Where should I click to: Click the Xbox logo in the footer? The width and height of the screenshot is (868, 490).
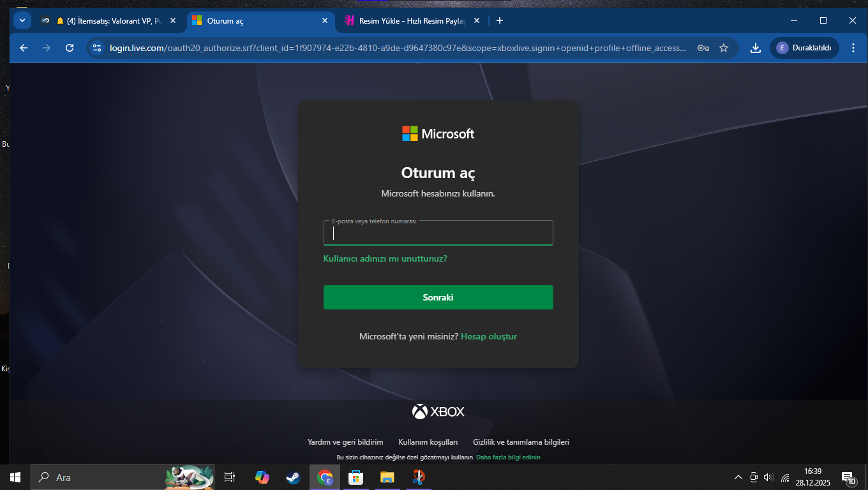pos(438,412)
